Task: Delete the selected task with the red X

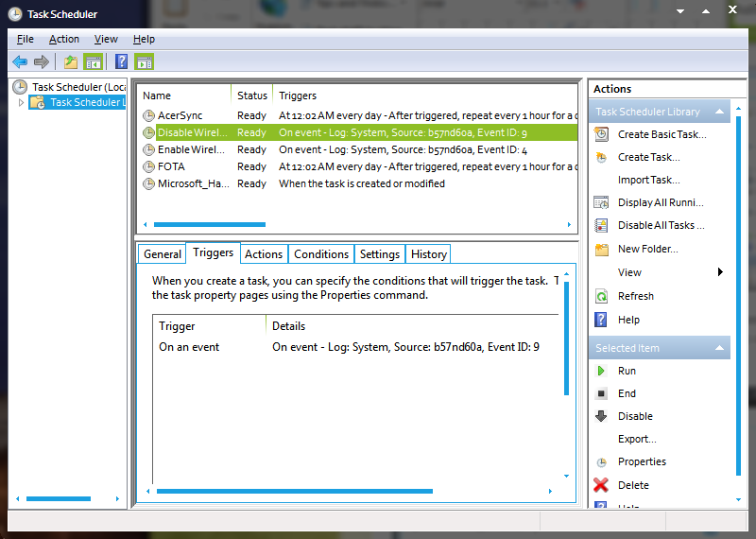Action: (x=632, y=485)
